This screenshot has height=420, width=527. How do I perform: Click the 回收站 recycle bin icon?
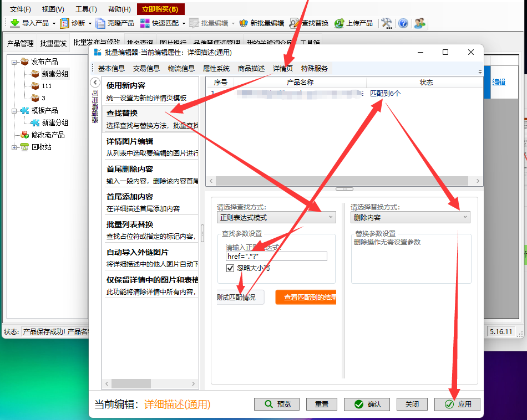(24, 147)
